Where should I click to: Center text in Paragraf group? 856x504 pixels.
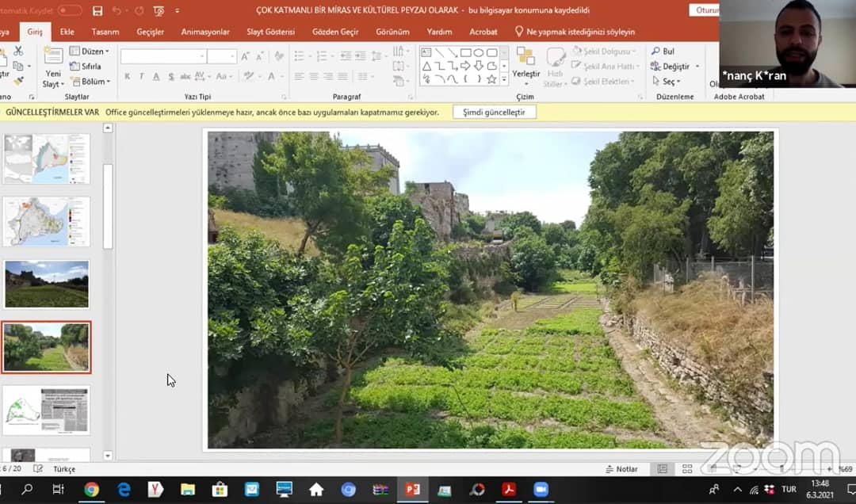(x=314, y=76)
